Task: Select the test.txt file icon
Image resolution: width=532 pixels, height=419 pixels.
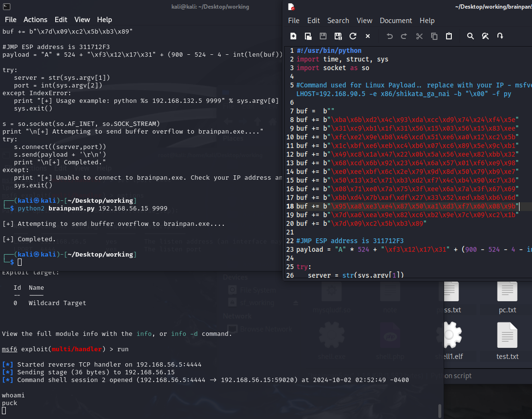Action: click(x=507, y=335)
